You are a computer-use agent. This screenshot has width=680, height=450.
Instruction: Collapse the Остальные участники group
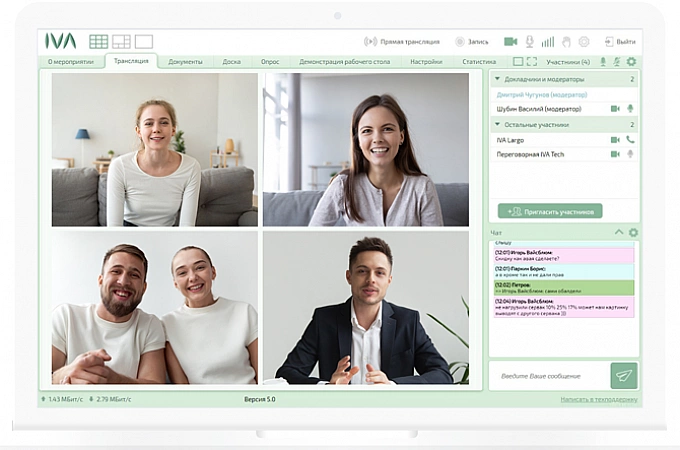pos(497,125)
